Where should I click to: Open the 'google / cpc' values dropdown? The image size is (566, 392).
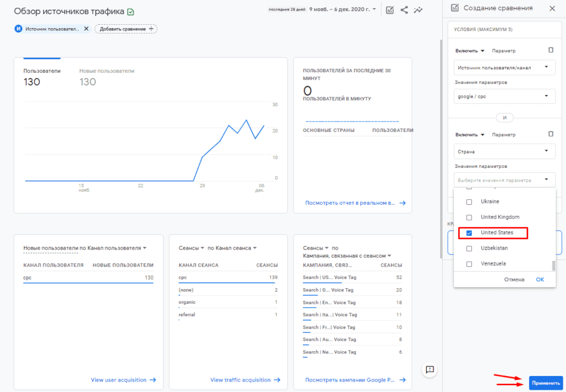point(504,96)
